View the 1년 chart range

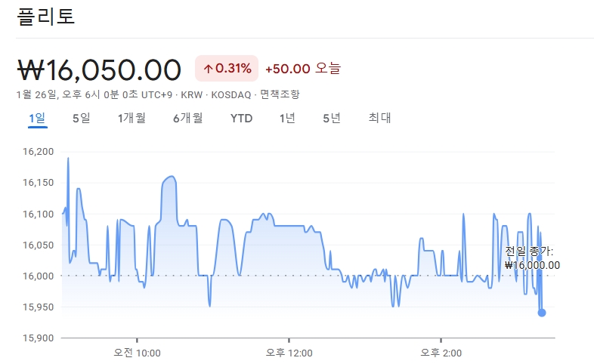coord(287,119)
